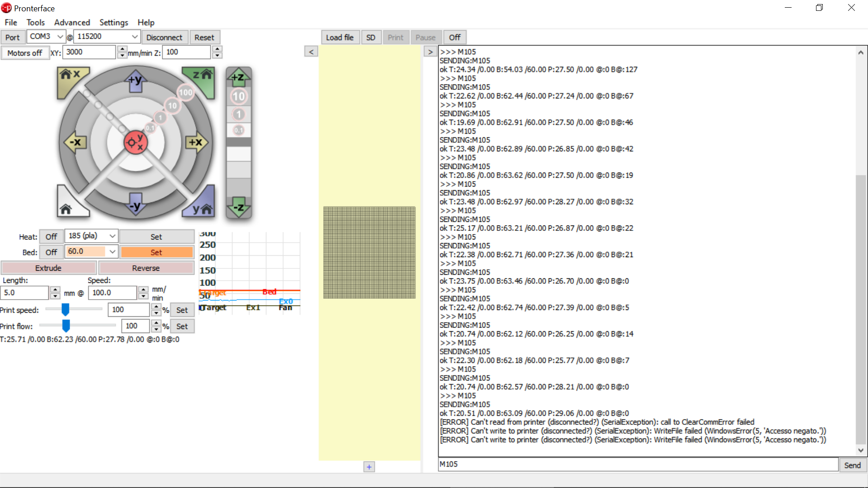This screenshot has width=868, height=488.
Task: Turn Heat off
Action: tap(51, 237)
